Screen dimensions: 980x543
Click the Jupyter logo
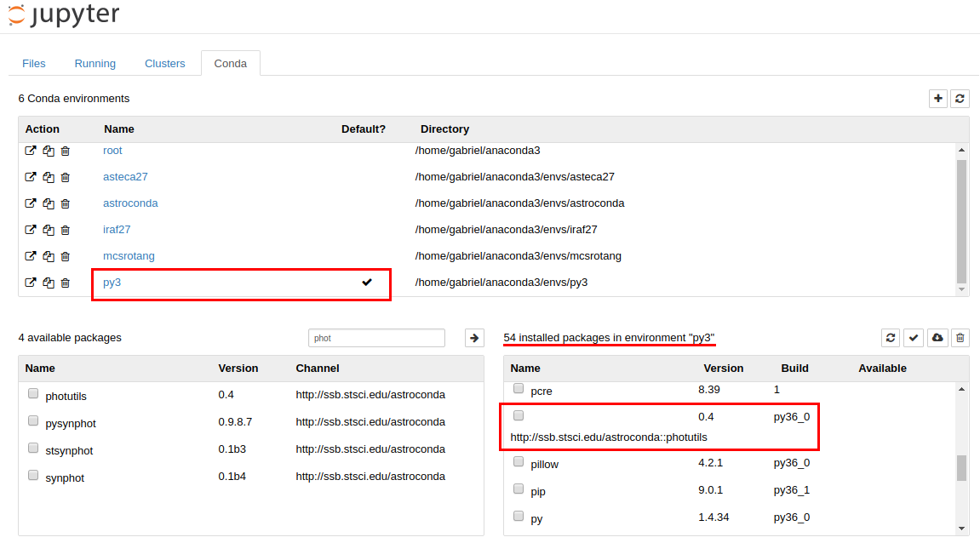[x=64, y=14]
